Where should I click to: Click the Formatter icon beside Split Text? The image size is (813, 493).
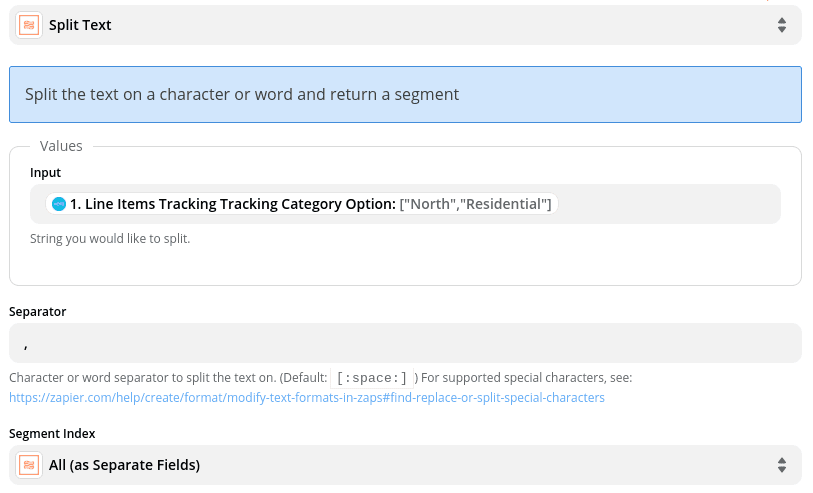(30, 25)
